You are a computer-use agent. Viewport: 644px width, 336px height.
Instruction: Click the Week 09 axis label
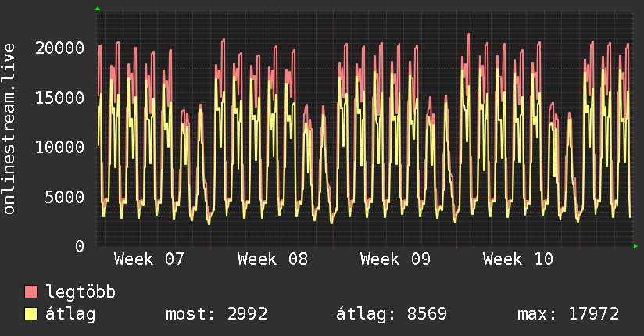click(395, 259)
